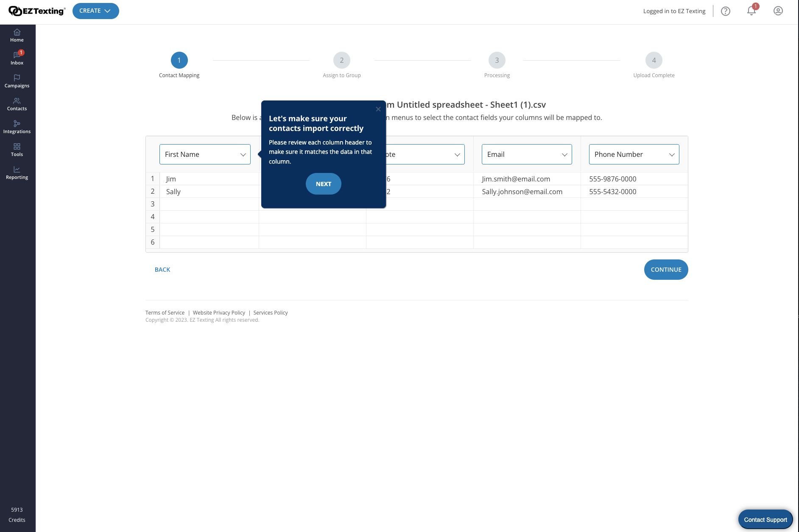Viewport: 799px width, 532px height.
Task: Open the Services Policy link
Action: coord(271,313)
